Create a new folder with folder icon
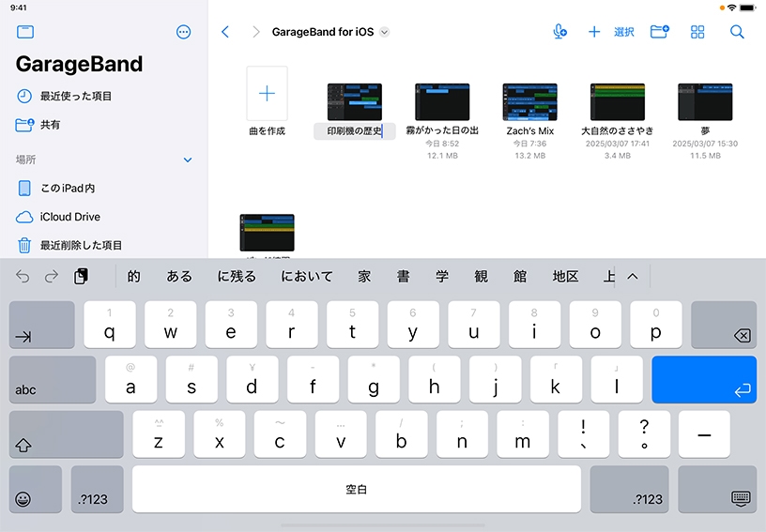Viewport: 766px width, 532px height. point(659,32)
